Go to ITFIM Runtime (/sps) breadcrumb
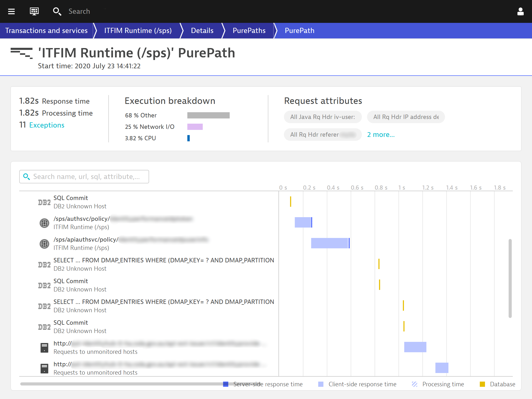532x399 pixels. [x=138, y=31]
